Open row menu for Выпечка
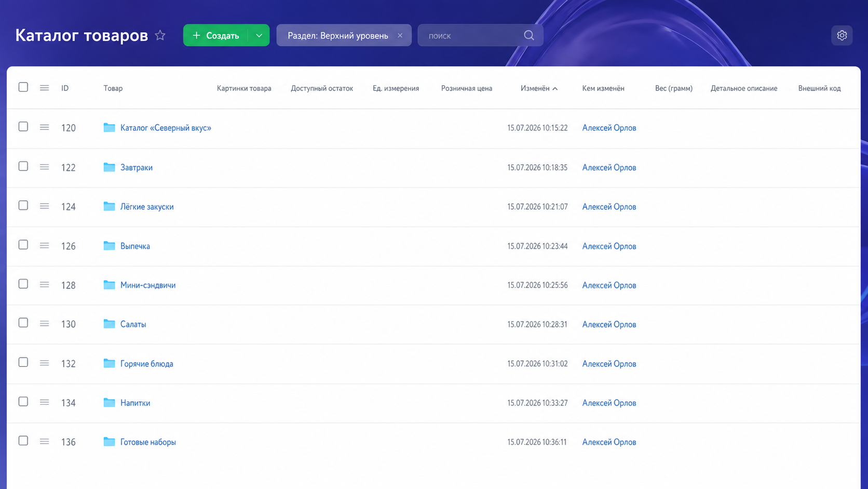This screenshot has height=489, width=868. pyautogui.click(x=44, y=245)
